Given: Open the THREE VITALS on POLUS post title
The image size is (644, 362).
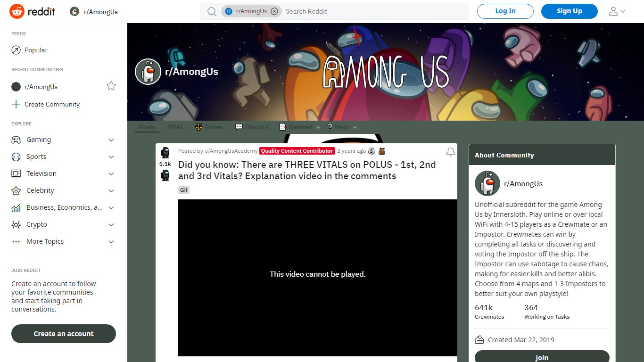Looking at the screenshot, I should 307,170.
